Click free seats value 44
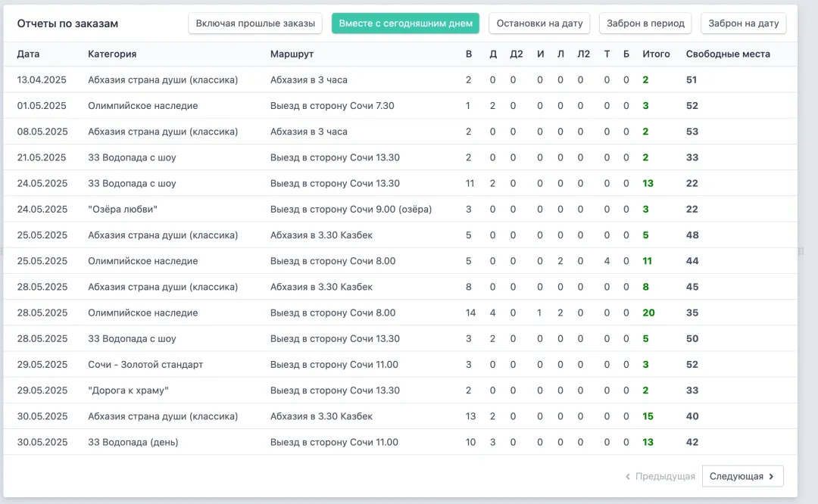Viewport: 818px width, 504px height. click(x=692, y=261)
